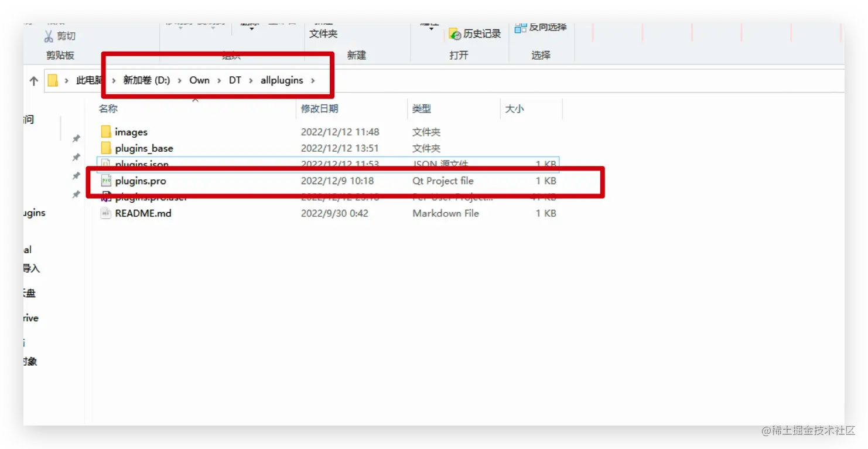This screenshot has height=449, width=868.
Task: Sort by 类型 column header
Action: pos(422,108)
